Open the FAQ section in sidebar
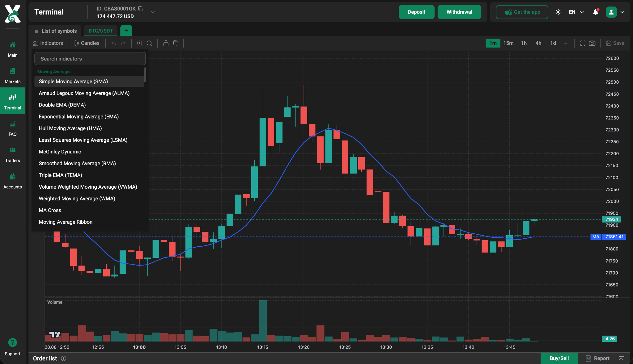 pyautogui.click(x=12, y=128)
